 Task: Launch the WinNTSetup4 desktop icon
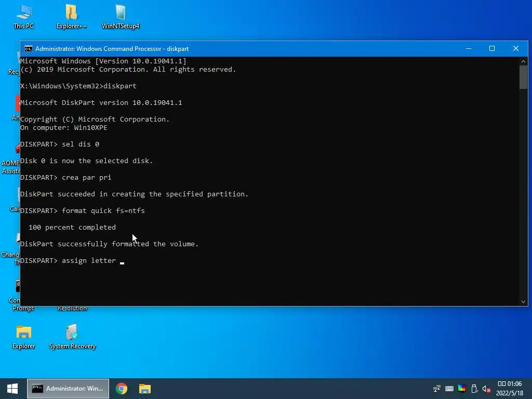[121, 17]
